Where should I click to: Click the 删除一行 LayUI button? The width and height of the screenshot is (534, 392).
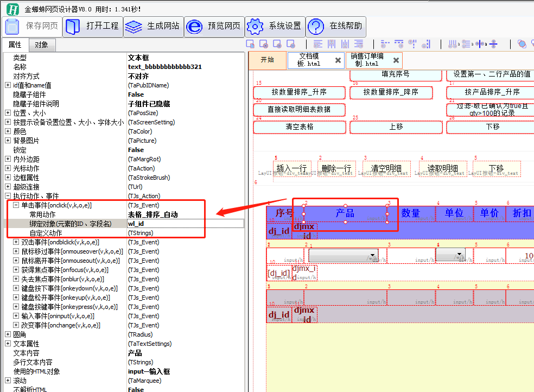(336, 169)
